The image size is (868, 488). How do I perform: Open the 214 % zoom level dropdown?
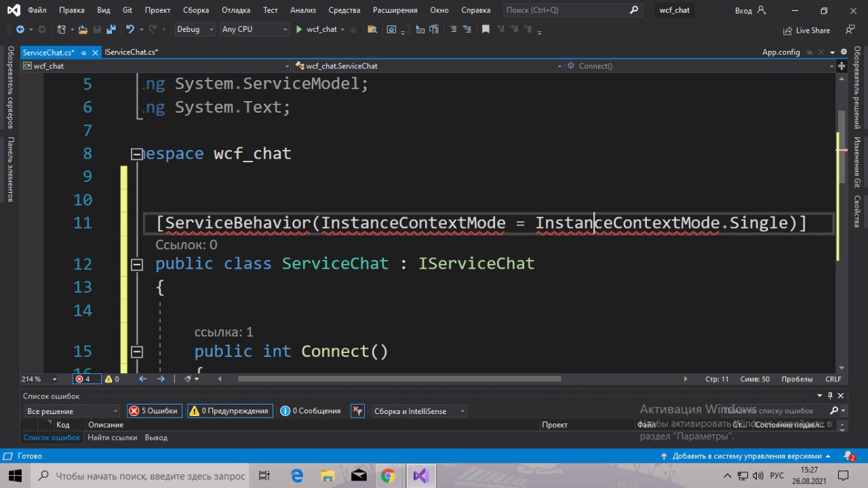pyautogui.click(x=40, y=379)
